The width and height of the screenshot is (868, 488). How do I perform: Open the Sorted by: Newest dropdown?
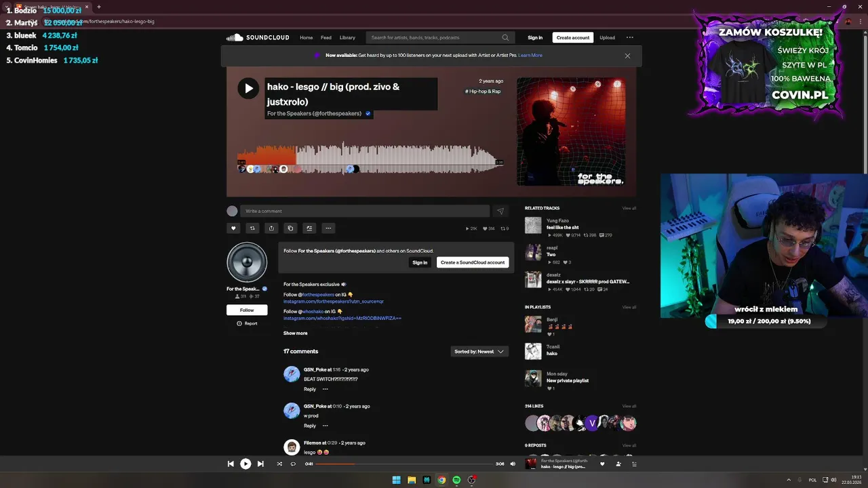tap(479, 351)
